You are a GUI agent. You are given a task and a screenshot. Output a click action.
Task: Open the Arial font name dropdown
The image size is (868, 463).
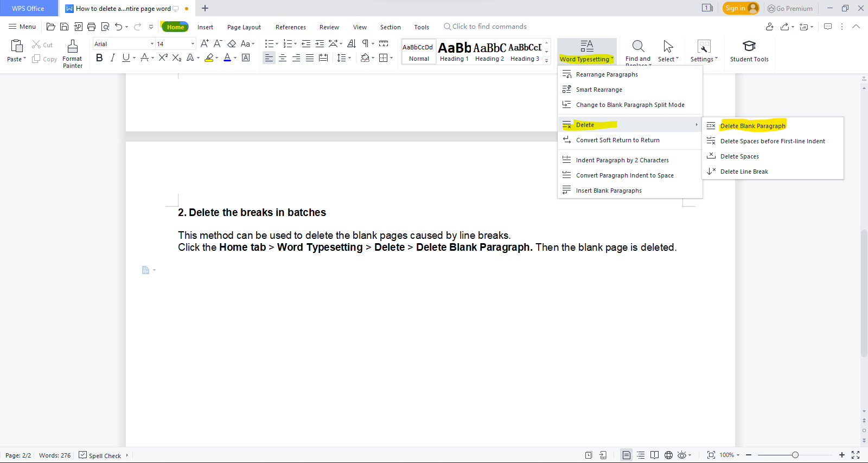(x=152, y=44)
